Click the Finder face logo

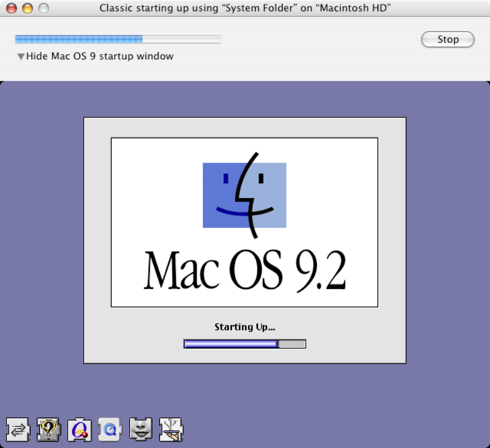[245, 195]
